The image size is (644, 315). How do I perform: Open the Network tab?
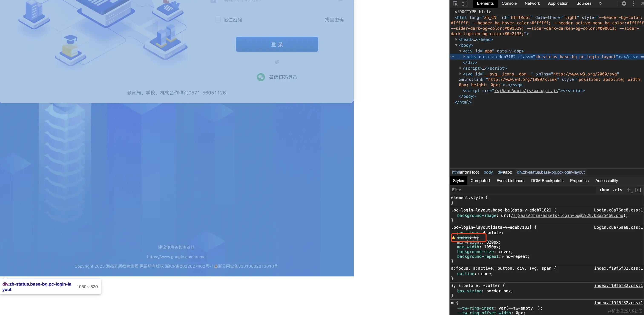(532, 3)
